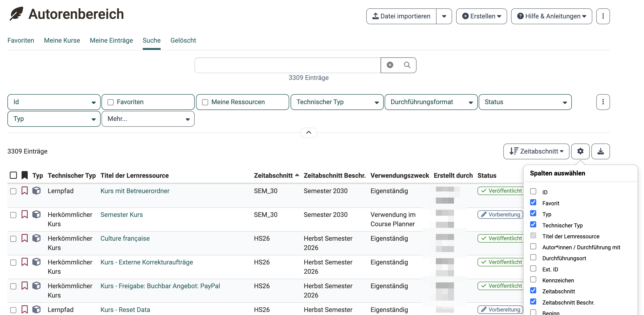Click course cube icon of Externe Korrekturaufträge row
This screenshot has width=644, height=315.
(37, 262)
